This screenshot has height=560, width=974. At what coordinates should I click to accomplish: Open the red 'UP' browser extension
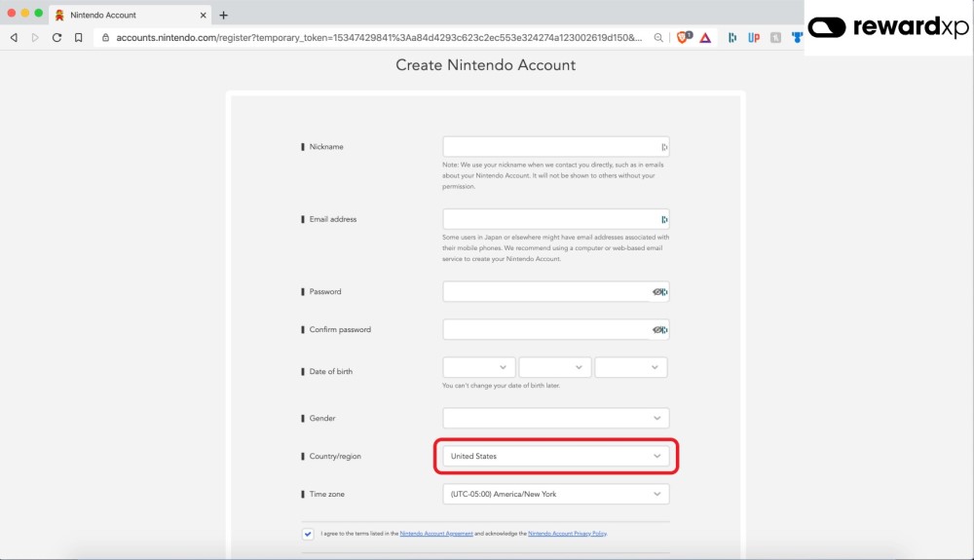coord(754,38)
